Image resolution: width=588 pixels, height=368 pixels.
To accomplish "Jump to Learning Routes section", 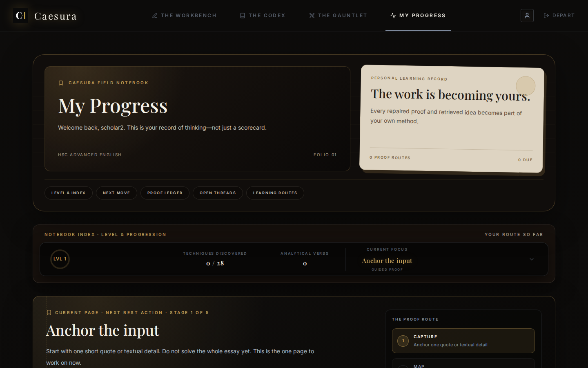I will click(x=275, y=193).
